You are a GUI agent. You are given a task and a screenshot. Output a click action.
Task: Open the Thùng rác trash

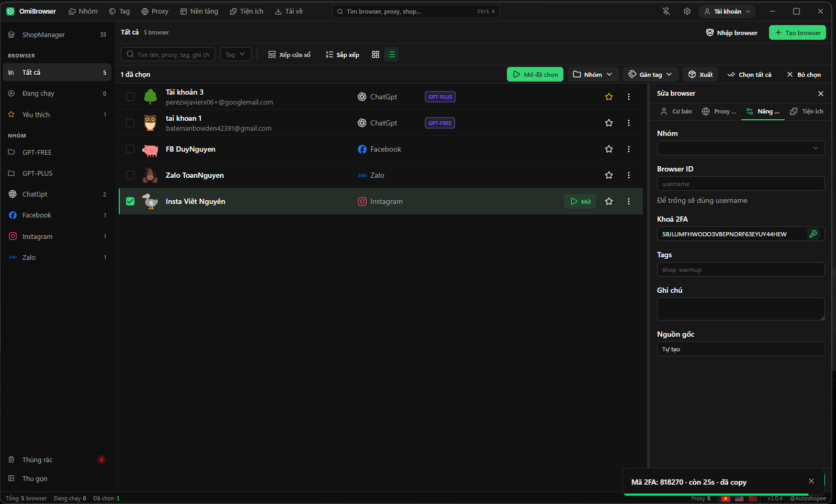click(57, 460)
